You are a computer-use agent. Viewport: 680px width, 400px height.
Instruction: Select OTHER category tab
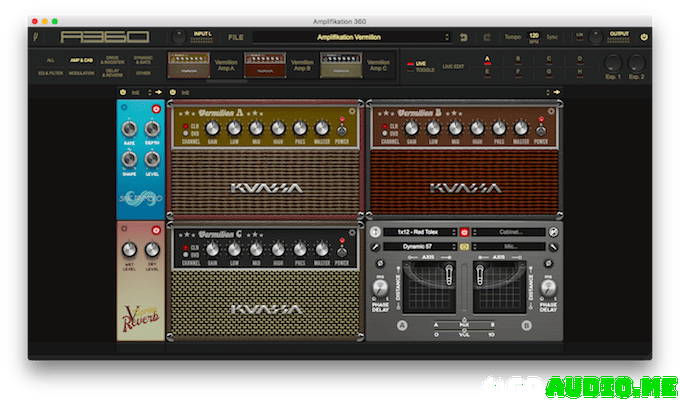tap(143, 73)
